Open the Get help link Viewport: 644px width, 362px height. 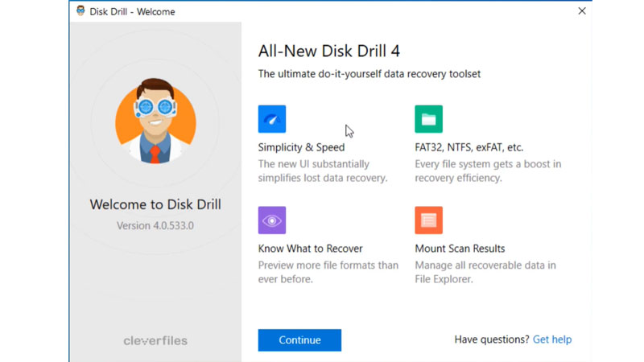(x=552, y=339)
